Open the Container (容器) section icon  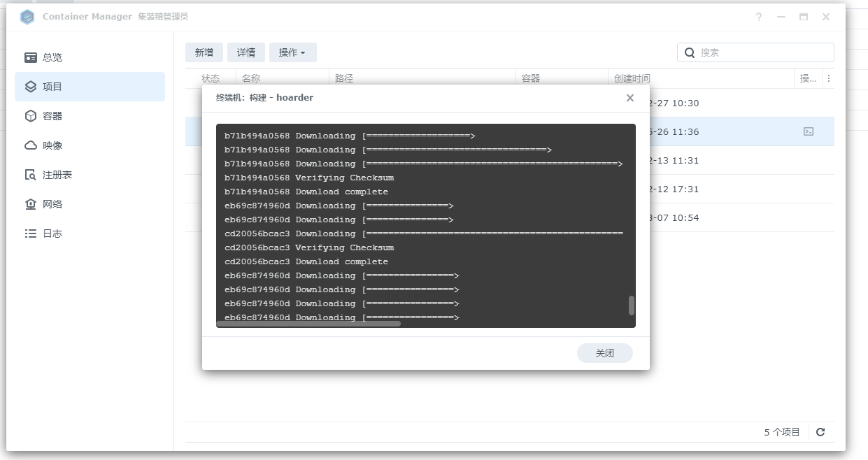point(31,116)
